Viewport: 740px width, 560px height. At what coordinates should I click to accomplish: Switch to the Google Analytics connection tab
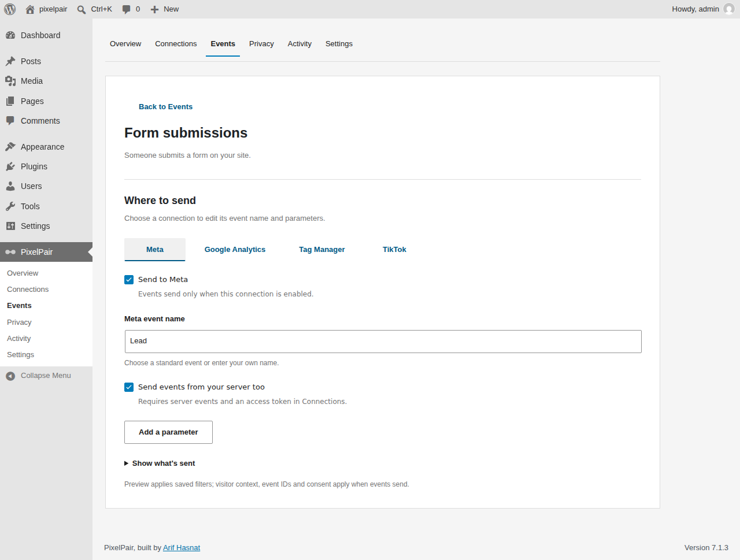coord(235,250)
